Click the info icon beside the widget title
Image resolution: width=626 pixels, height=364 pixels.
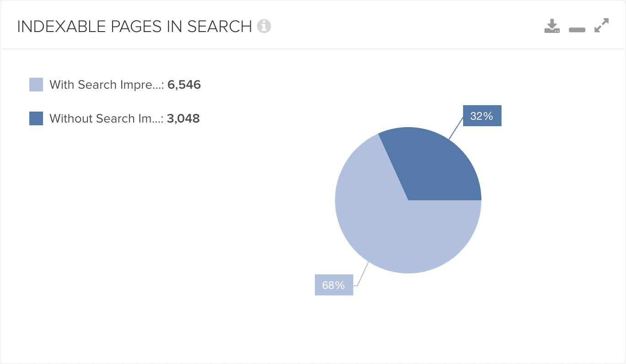(x=264, y=27)
